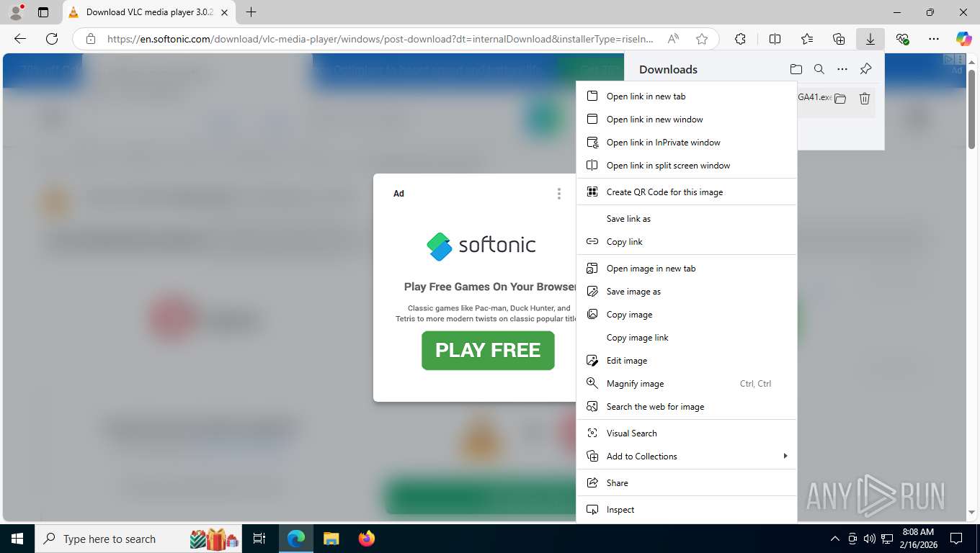This screenshot has height=553, width=980.
Task: Click the profile avatar icon
Action: pos(16,12)
